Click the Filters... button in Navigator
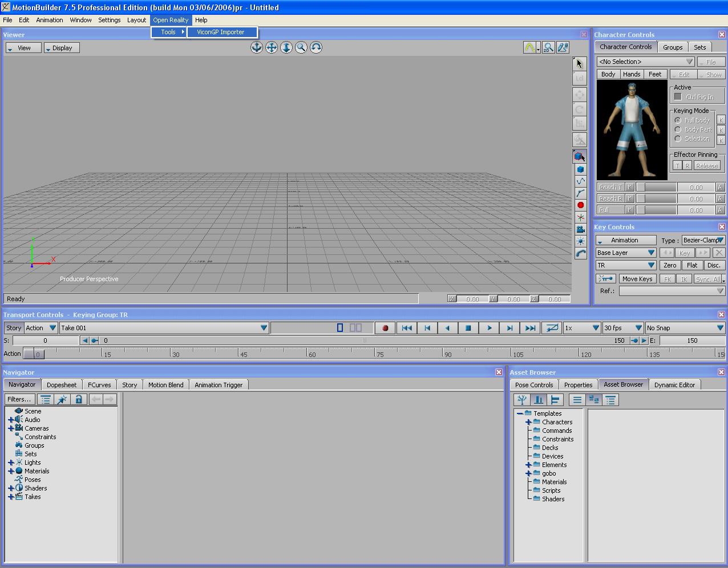Image resolution: width=728 pixels, height=568 pixels. coord(19,399)
